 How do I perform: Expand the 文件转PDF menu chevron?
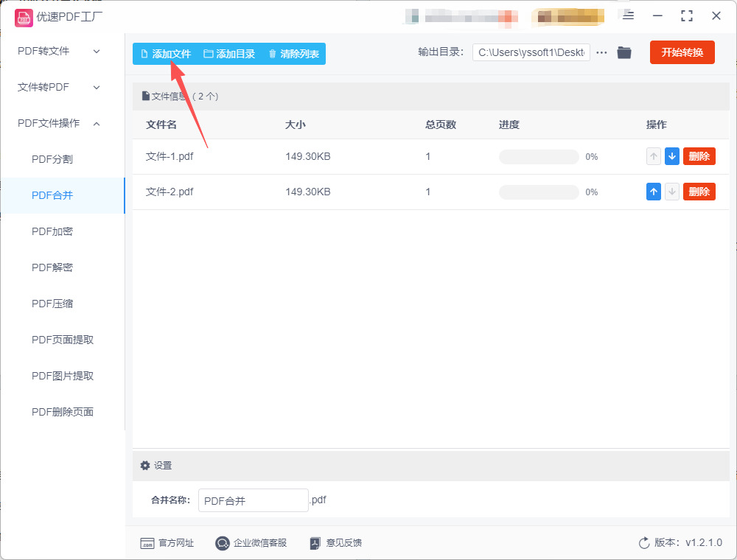tap(97, 88)
